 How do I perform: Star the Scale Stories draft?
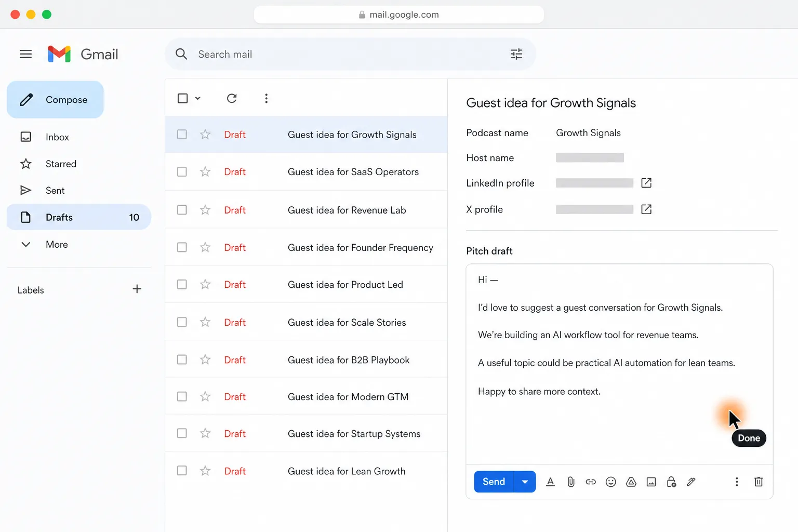point(205,322)
